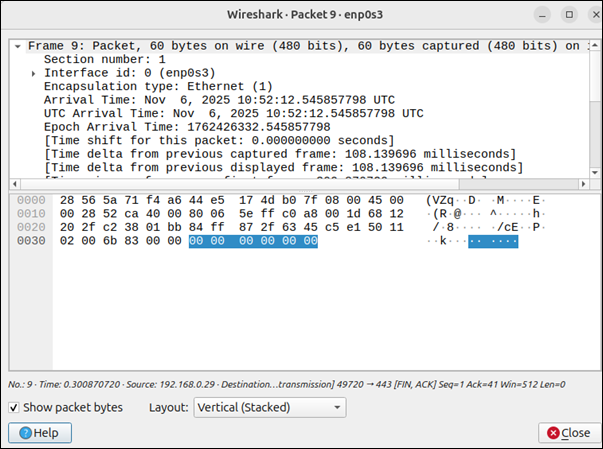Click offset 0030 in hex pane
This screenshot has height=449, width=603.
31,241
